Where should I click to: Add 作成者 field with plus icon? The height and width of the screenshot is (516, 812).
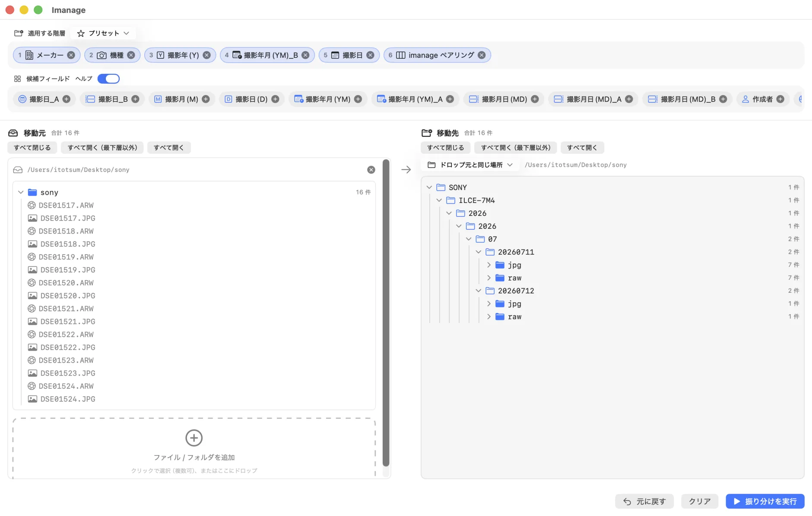(780, 99)
